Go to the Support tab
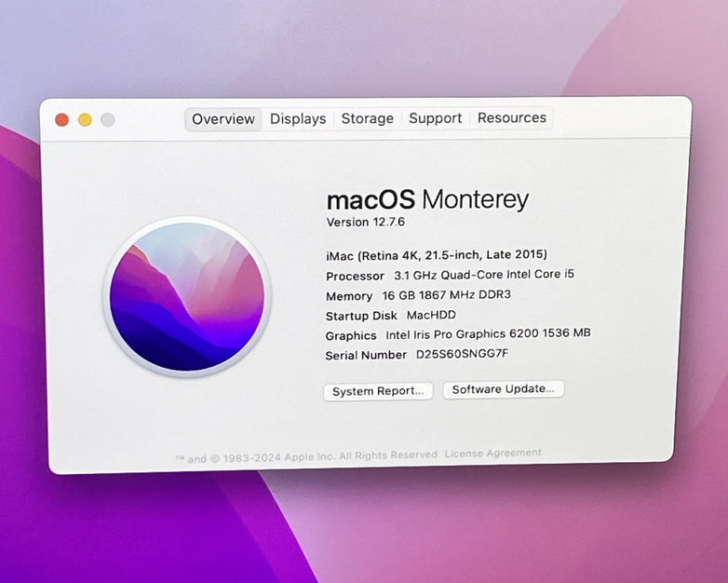This screenshot has height=583, width=728. tap(435, 118)
